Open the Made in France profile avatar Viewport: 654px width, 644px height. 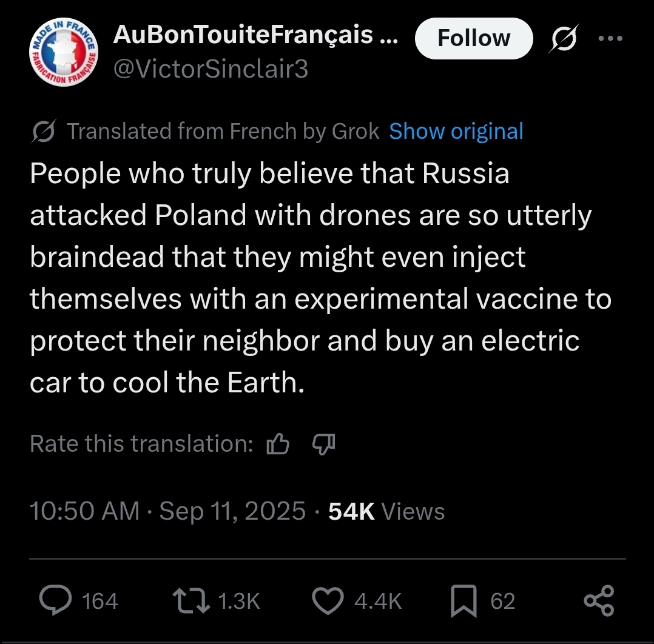(x=63, y=52)
